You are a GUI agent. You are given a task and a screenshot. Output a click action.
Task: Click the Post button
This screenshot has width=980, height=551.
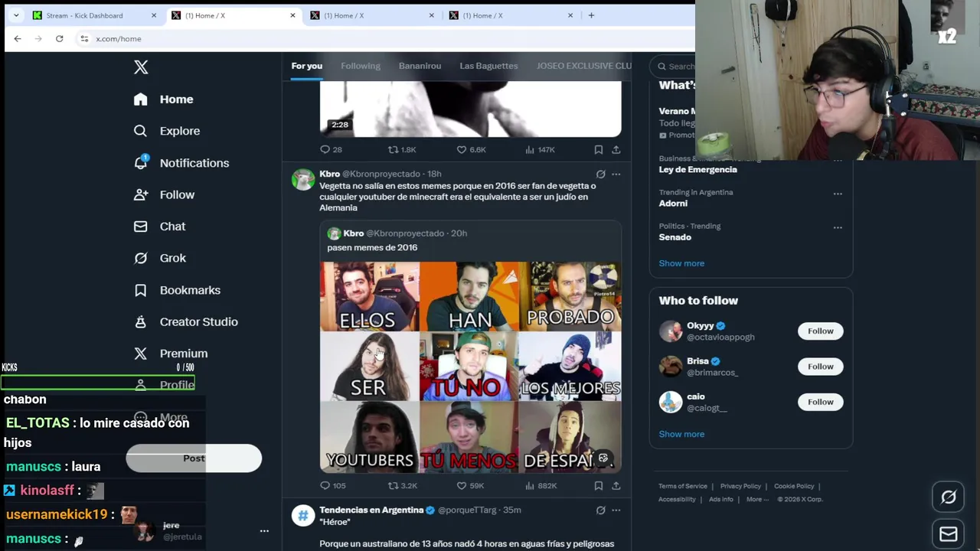coord(194,458)
